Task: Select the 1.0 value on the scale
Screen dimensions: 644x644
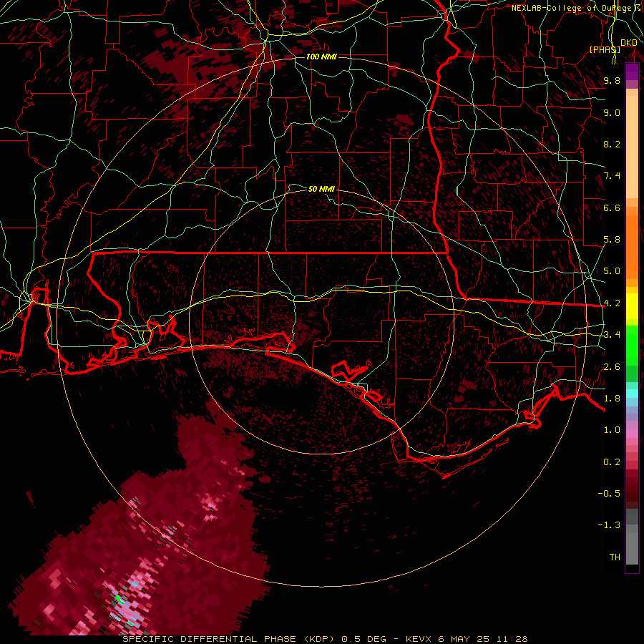Action: [x=612, y=430]
